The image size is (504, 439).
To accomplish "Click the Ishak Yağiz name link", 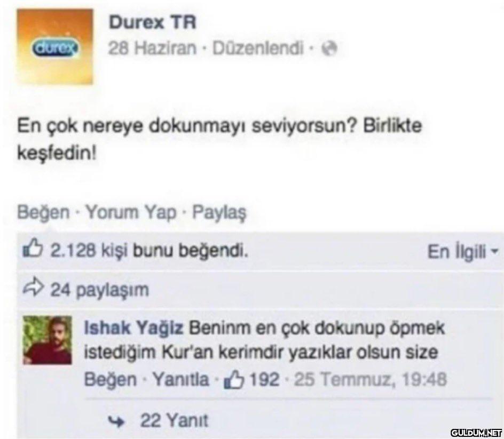I will coord(133,329).
